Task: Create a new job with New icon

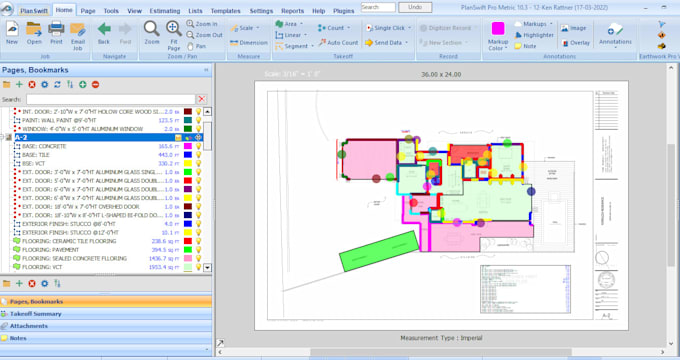Action: (12, 33)
